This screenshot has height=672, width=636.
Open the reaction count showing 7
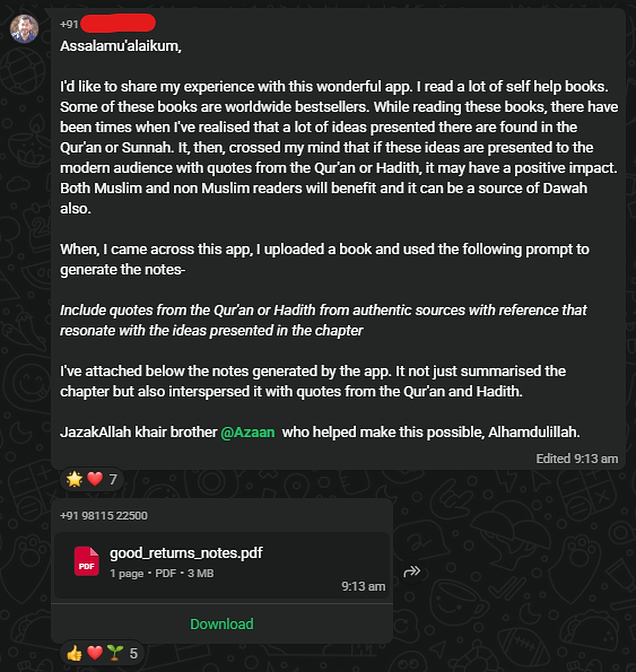click(112, 479)
